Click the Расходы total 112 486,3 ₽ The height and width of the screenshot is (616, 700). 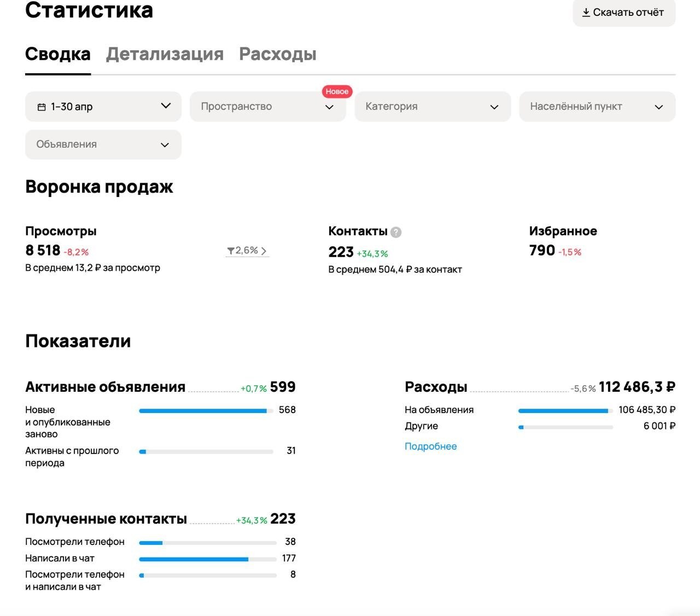click(637, 387)
